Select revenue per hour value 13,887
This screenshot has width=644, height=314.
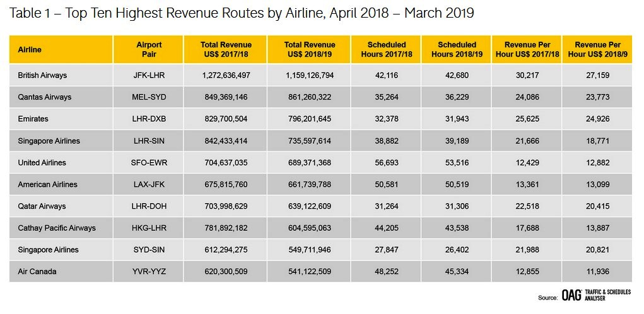pyautogui.click(x=597, y=228)
